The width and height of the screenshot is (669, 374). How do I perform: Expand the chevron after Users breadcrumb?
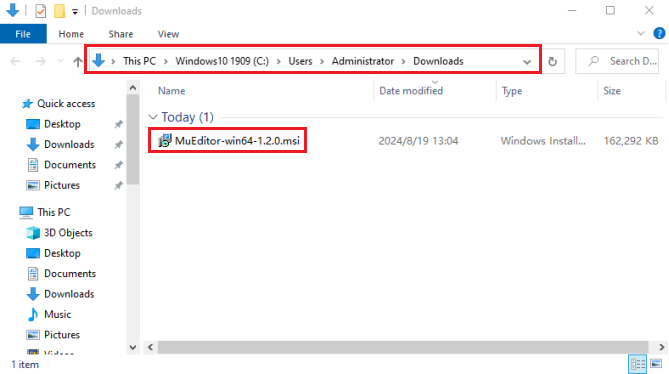tap(322, 61)
